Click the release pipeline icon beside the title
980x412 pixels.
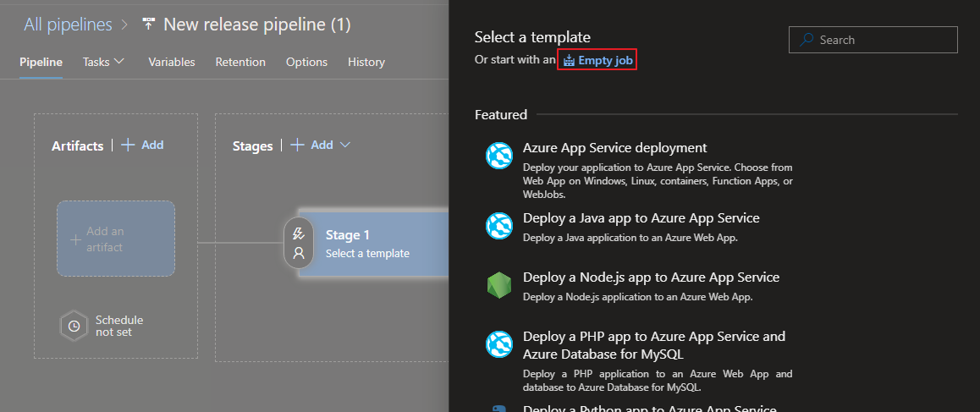(x=149, y=25)
